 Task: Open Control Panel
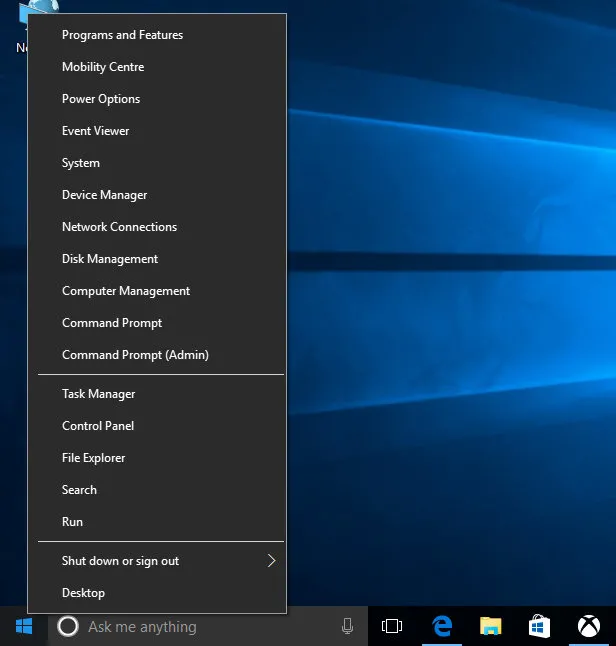click(x=98, y=426)
